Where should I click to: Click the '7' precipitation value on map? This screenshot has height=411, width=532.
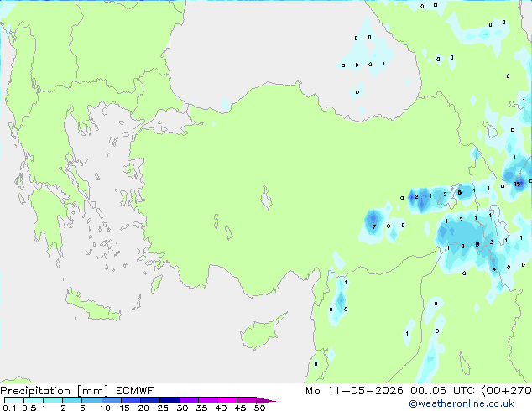pos(374,226)
